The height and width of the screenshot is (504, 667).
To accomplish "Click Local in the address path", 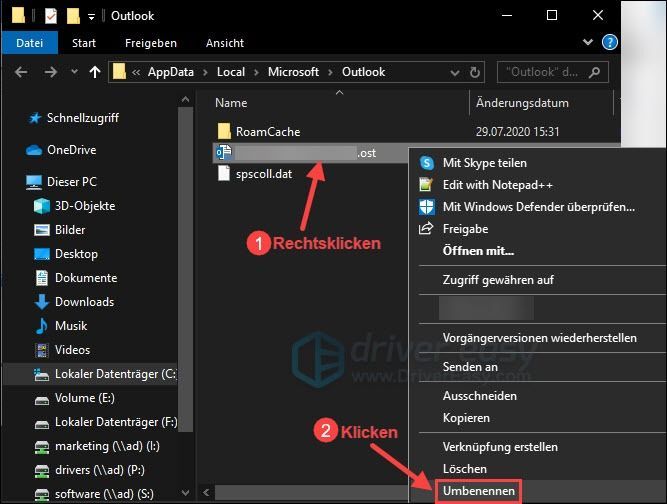I will 231,72.
